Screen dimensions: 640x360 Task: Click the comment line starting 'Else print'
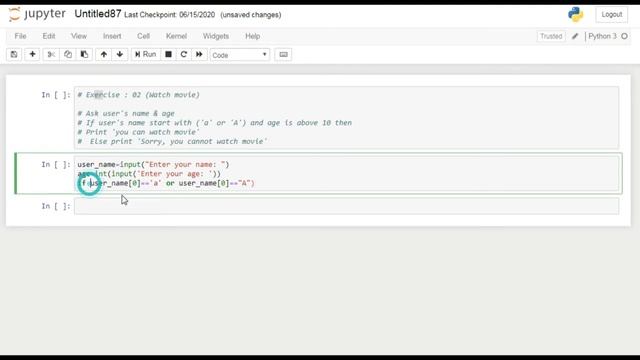coord(172,142)
